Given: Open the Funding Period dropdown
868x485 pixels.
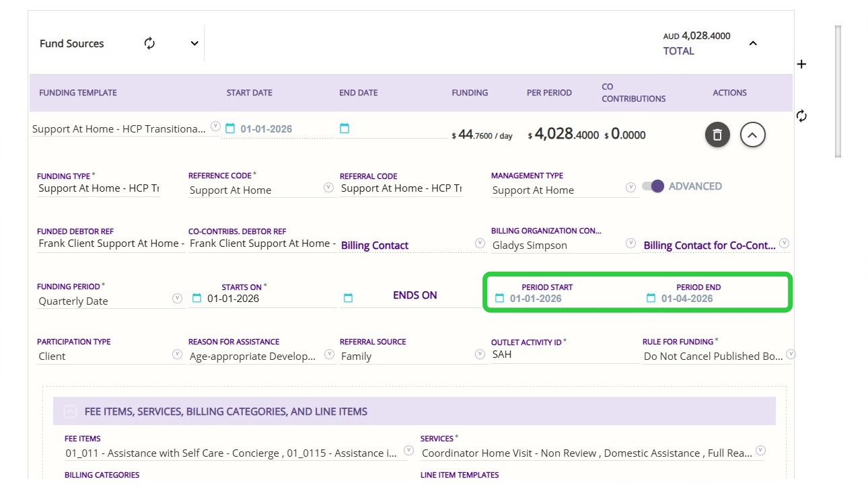Looking at the screenshot, I should pos(178,299).
